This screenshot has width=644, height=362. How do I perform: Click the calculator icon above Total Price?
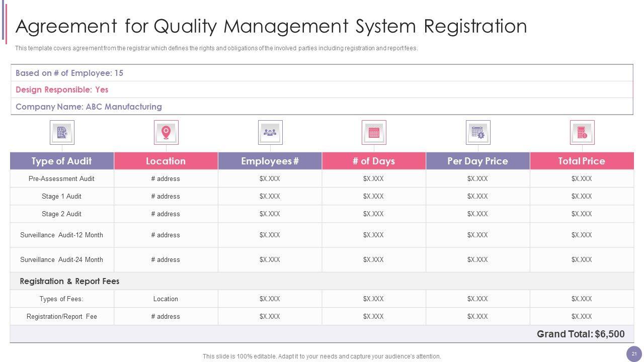coord(582,132)
